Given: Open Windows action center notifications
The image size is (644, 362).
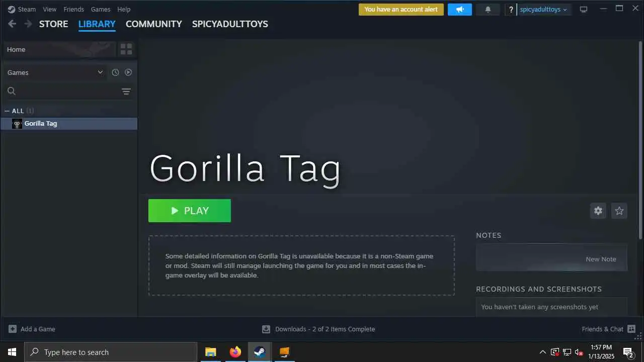Looking at the screenshot, I should pyautogui.click(x=628, y=352).
